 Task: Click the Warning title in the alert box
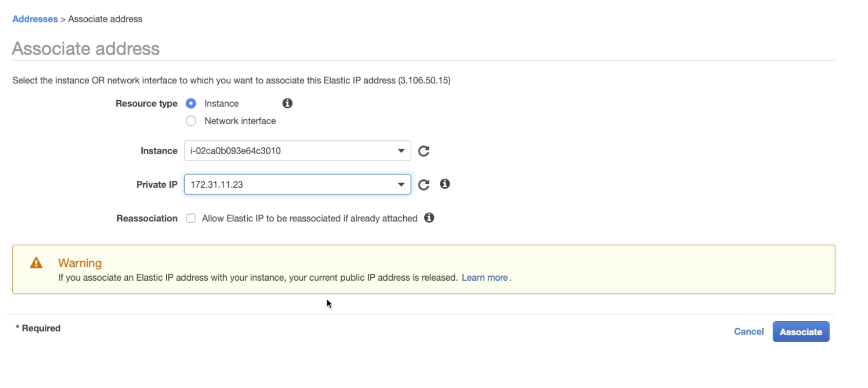(80, 263)
